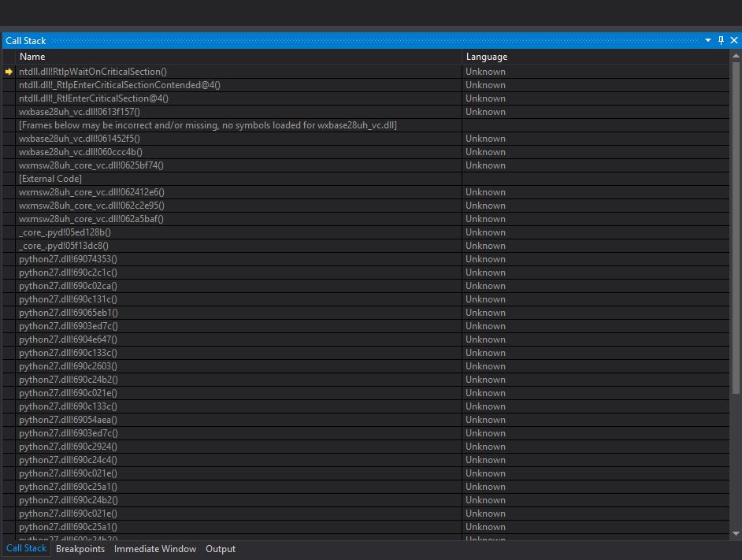This screenshot has height=560, width=742.
Task: Open the Call Stack window position dropdown arrow
Action: 708,40
